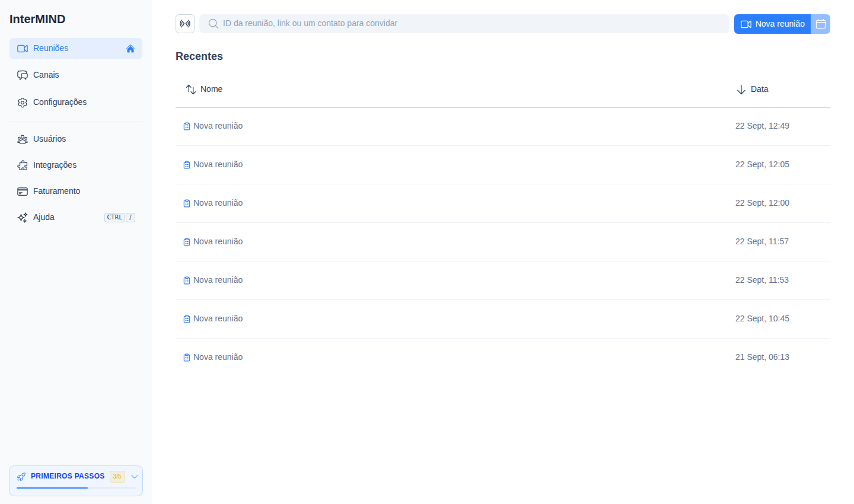Screen dimensions: 854x504
Task: Focus the meeting ID search field
Action: (x=464, y=24)
